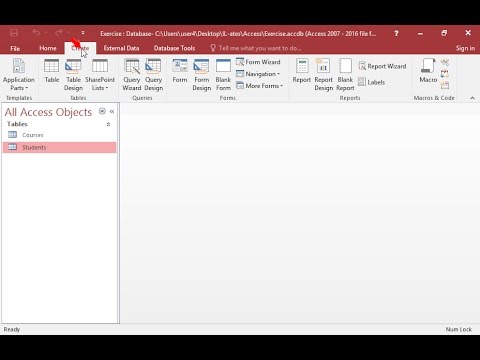Collapse the Tables group

[x=108, y=124]
